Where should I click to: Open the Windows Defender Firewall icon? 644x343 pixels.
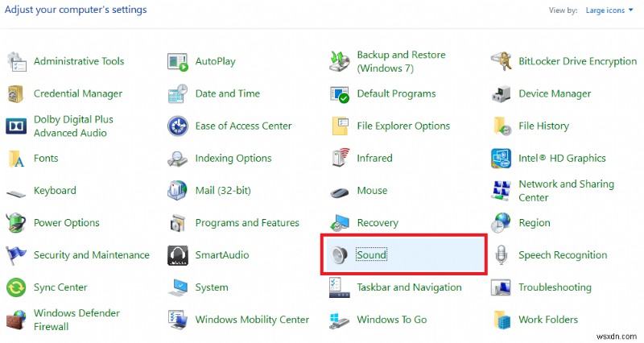[x=16, y=320]
